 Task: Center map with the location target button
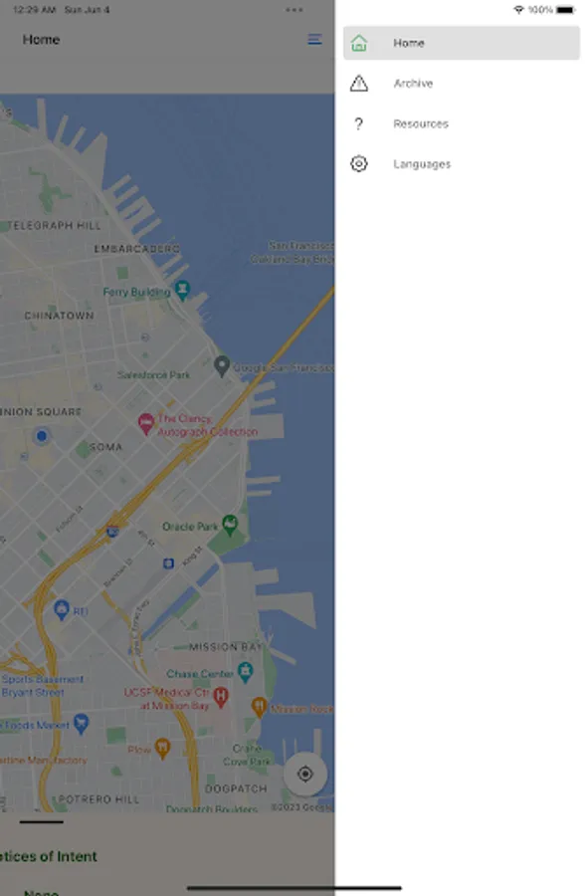305,774
